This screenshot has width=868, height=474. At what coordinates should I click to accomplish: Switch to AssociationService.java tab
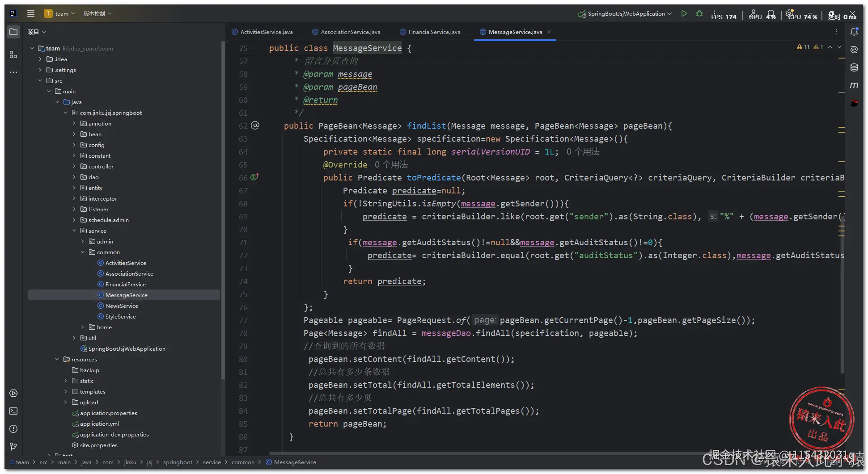[x=347, y=32]
